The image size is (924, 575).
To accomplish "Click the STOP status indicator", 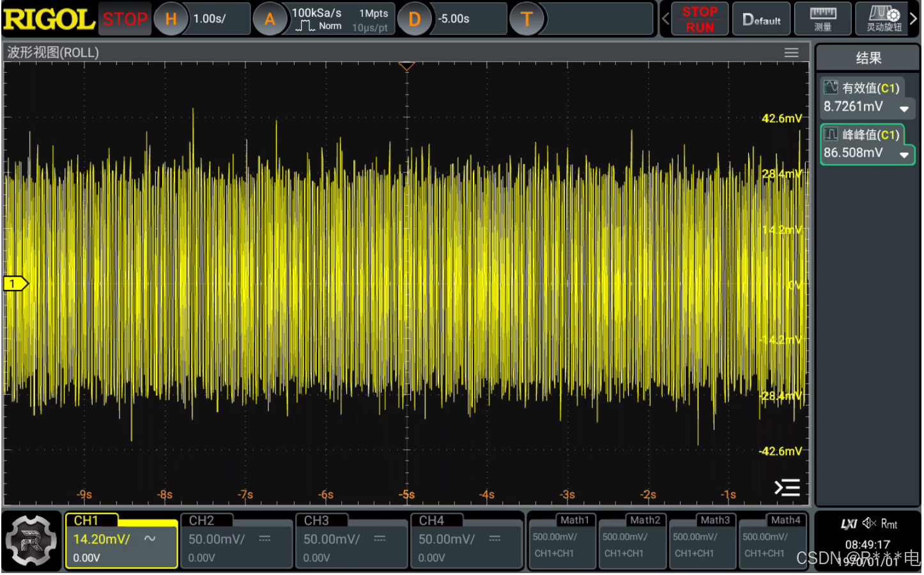I will tap(125, 19).
